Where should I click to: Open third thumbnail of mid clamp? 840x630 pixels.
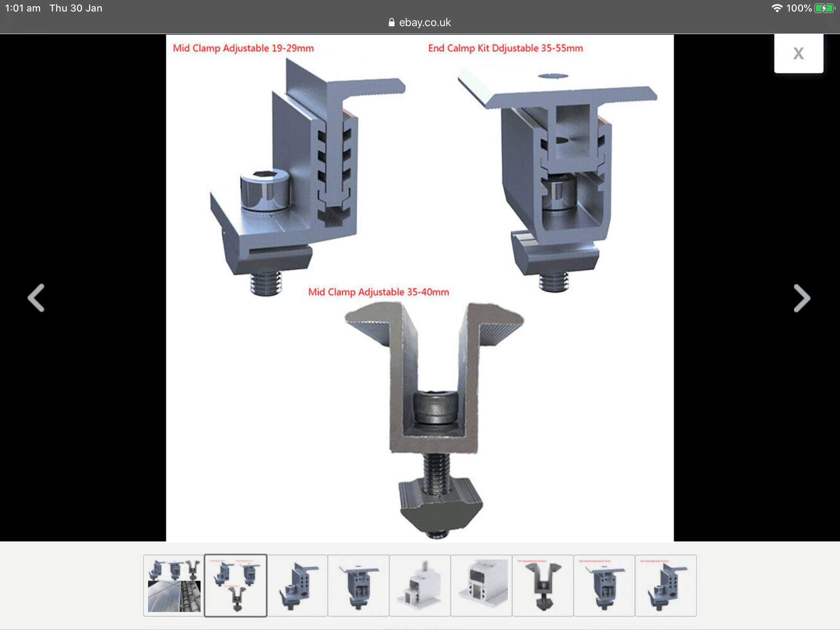click(x=297, y=585)
